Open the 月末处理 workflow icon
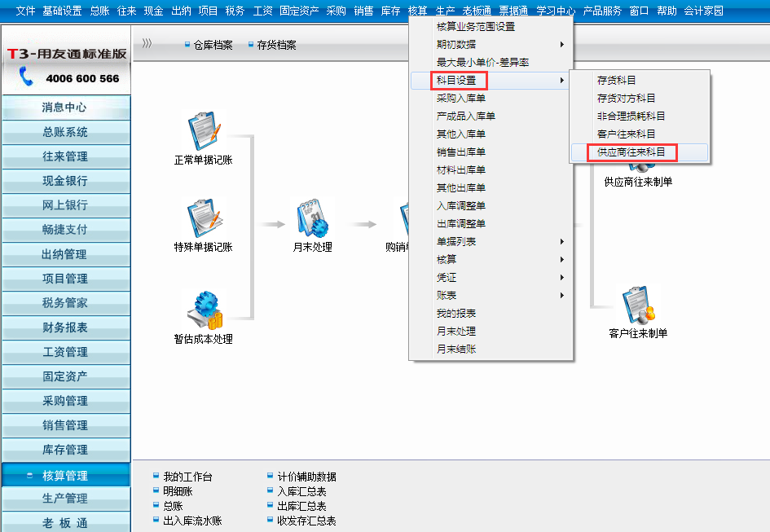The height and width of the screenshot is (532, 770). 312,218
